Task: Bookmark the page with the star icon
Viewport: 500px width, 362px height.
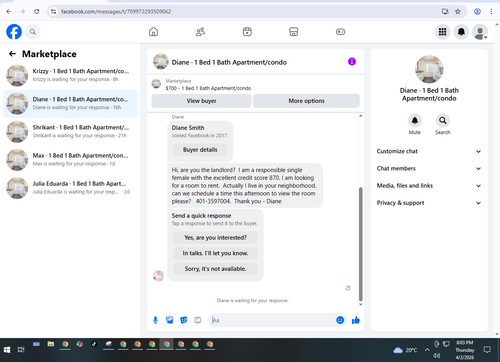Action: tap(458, 12)
